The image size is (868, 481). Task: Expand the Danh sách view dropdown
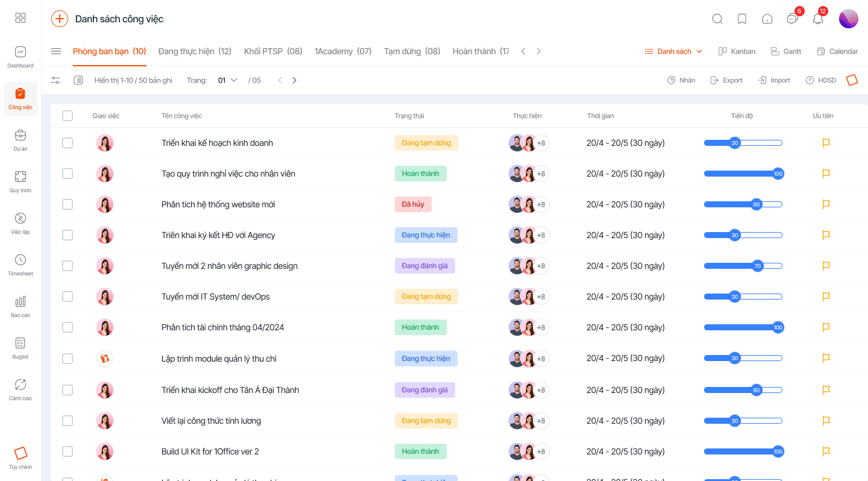(x=674, y=51)
